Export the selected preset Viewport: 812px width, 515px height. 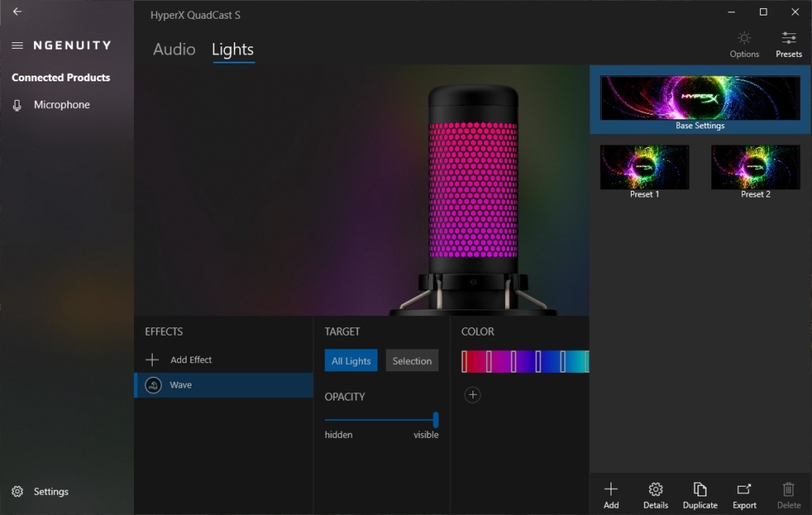744,496
